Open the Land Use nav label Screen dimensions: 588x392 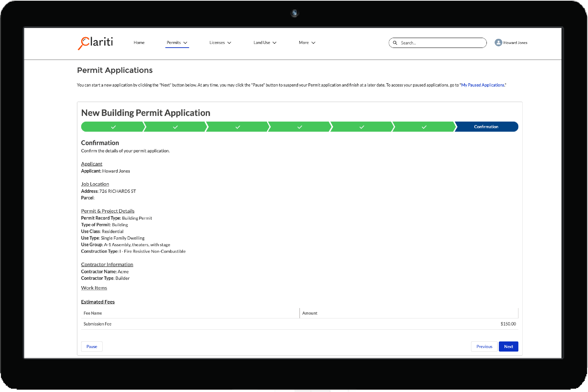262,43
